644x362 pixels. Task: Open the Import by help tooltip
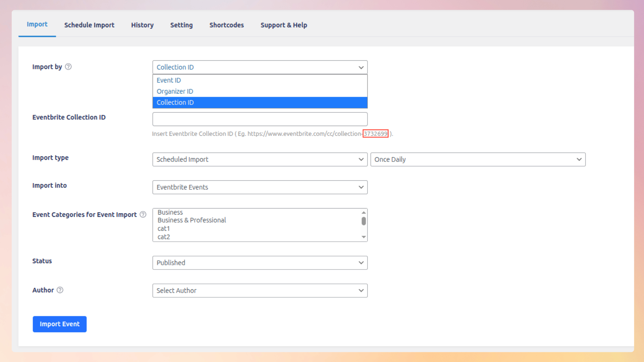(x=68, y=67)
